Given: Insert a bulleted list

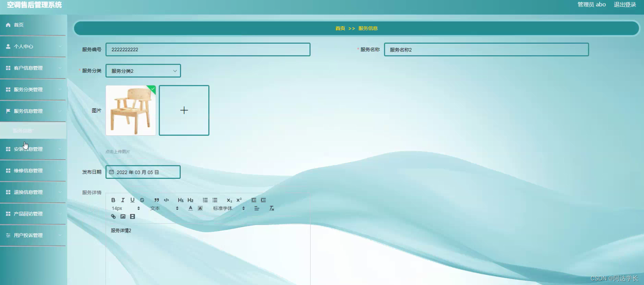Looking at the screenshot, I should point(215,200).
